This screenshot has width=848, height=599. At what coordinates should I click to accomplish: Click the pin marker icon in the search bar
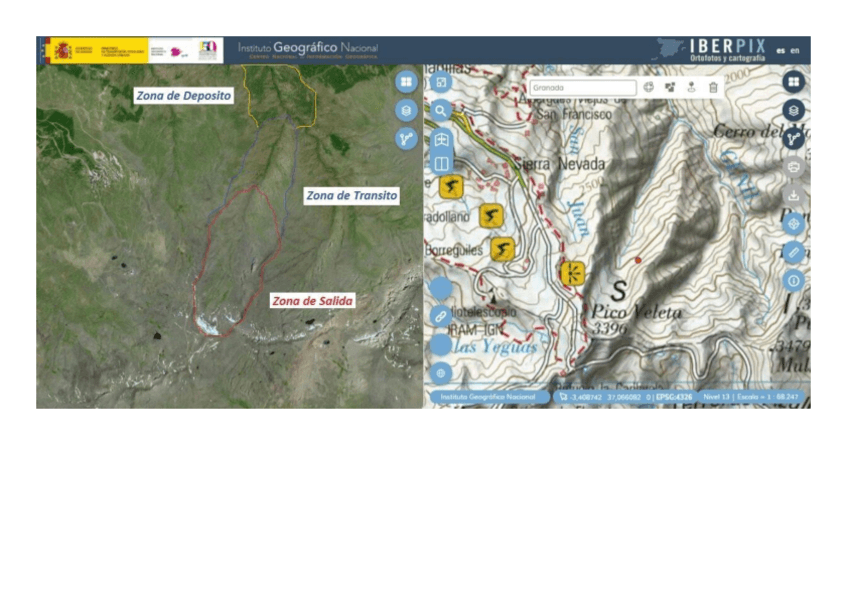(x=692, y=88)
